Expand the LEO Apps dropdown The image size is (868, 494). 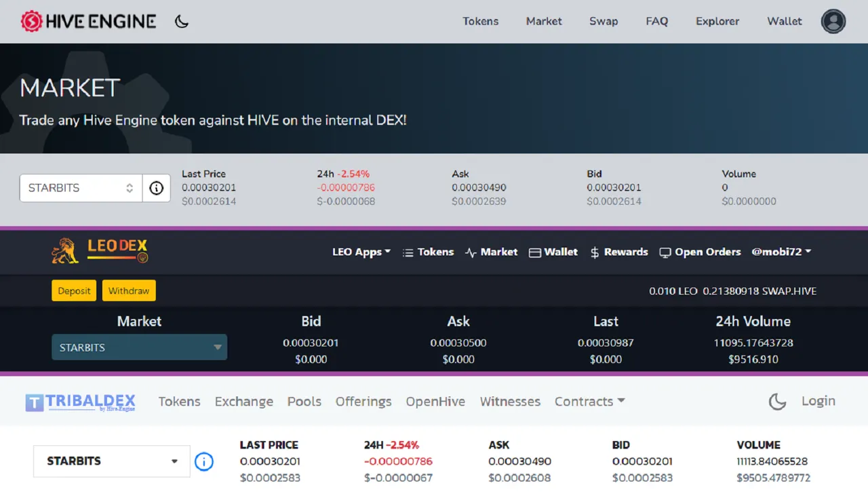361,252
